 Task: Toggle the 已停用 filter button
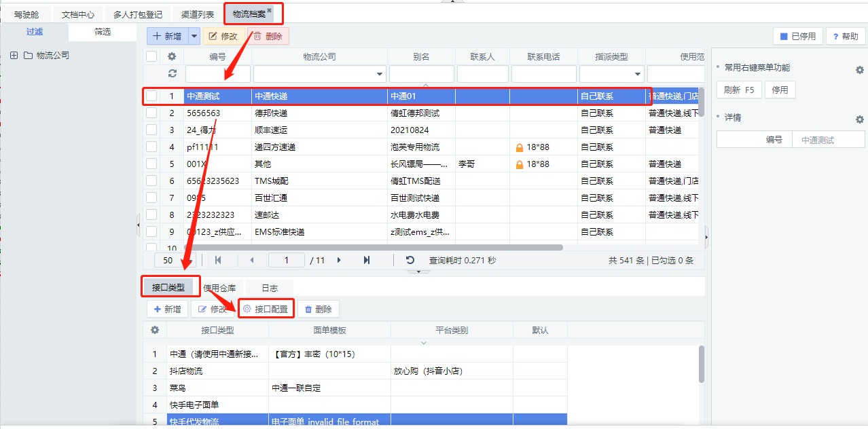click(x=798, y=37)
